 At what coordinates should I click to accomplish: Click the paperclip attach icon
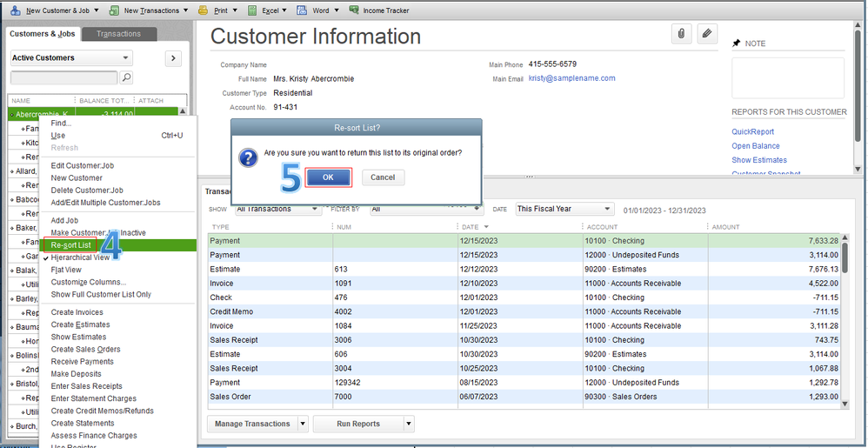point(680,33)
